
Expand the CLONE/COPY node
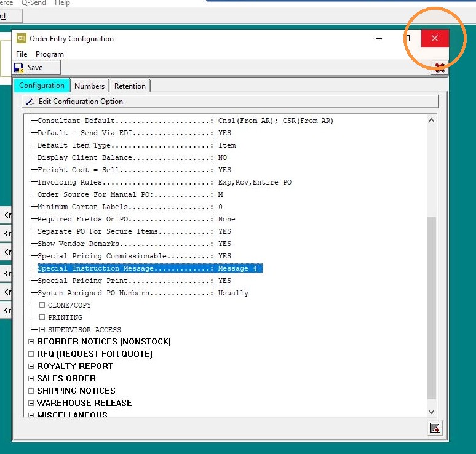click(42, 305)
